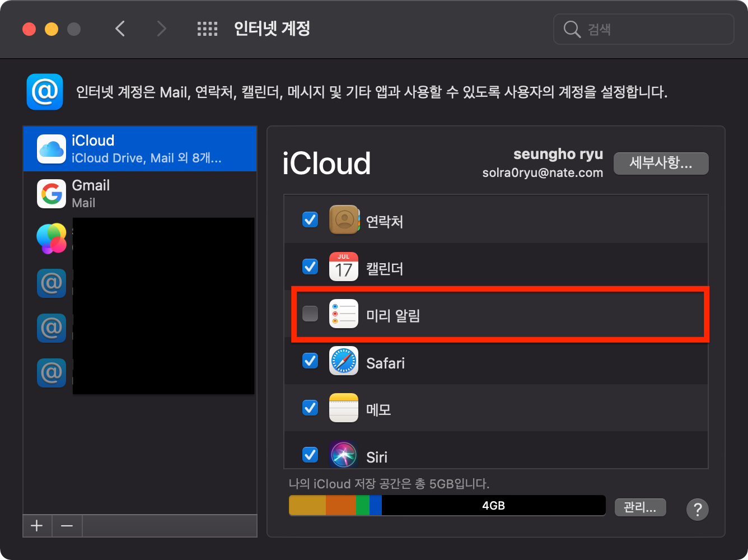Click the orange segment of storage bar
Viewport: 748px width, 560px height.
pos(340,506)
